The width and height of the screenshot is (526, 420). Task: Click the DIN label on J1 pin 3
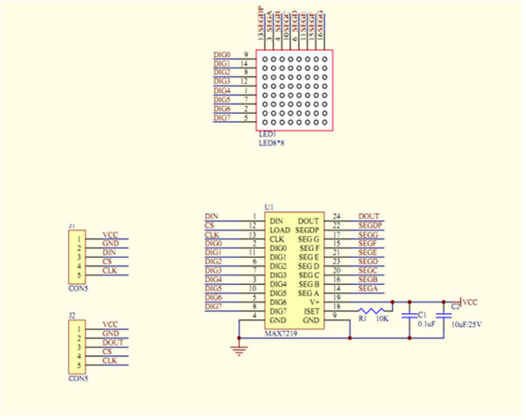click(110, 253)
